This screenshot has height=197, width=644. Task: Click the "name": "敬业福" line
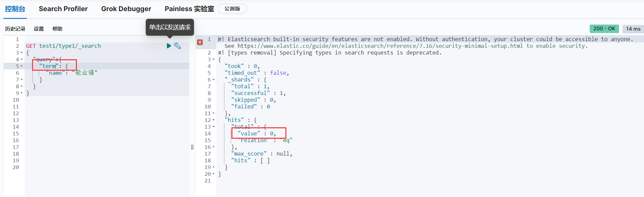pos(72,73)
